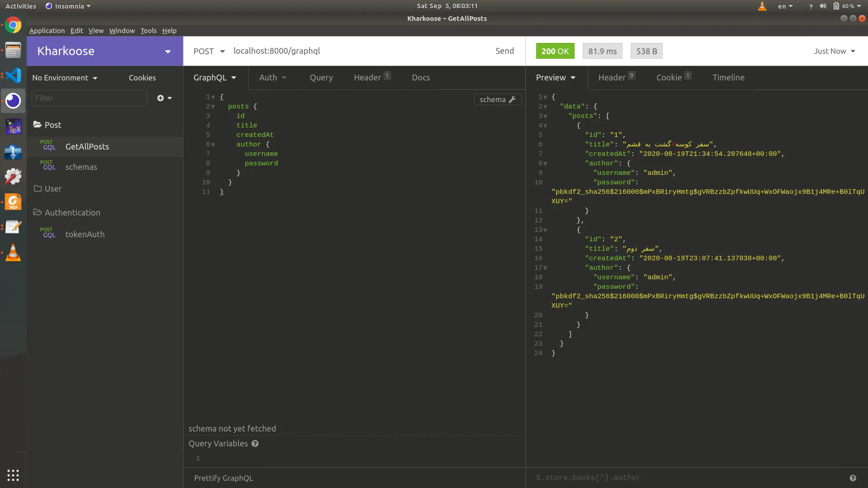Viewport: 868px width, 488px height.
Task: Expand the Kharkoose workspace dropdown
Action: [x=168, y=52]
